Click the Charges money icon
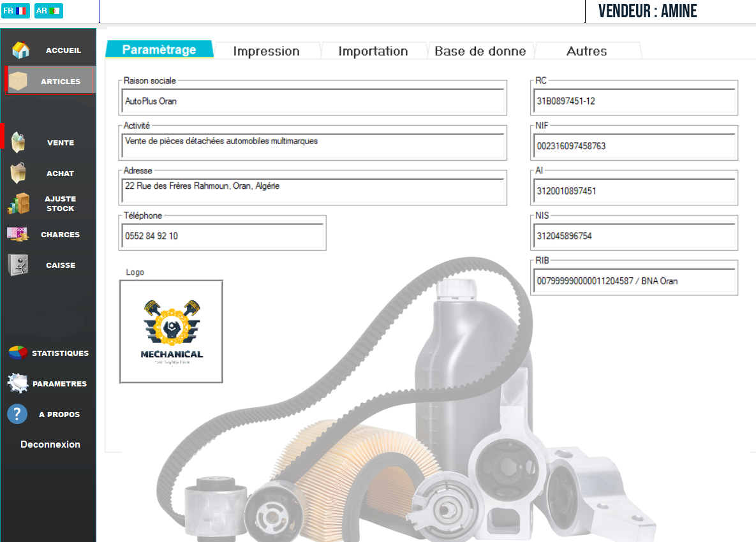This screenshot has width=756, height=542. 18,234
